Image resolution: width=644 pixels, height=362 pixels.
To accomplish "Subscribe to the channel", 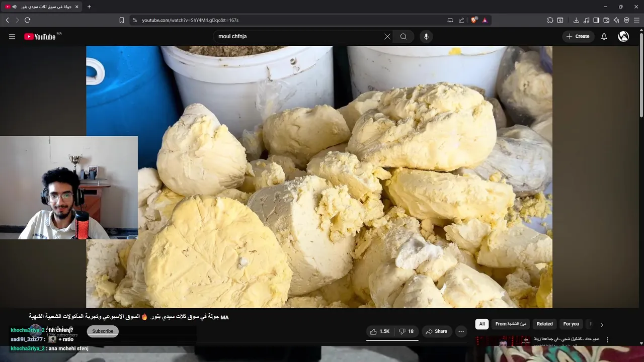I will coord(103,331).
